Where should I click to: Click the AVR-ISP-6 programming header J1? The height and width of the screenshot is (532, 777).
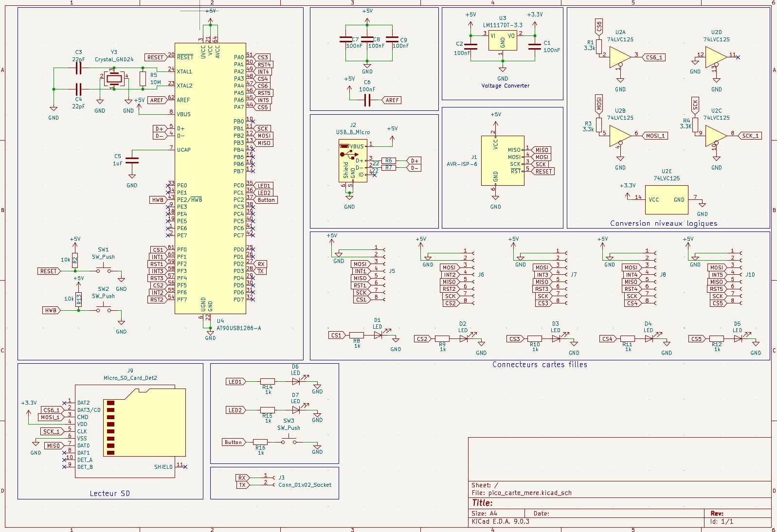502,160
